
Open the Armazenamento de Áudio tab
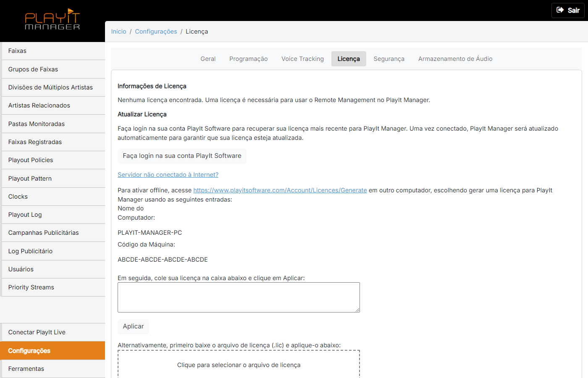tap(455, 59)
